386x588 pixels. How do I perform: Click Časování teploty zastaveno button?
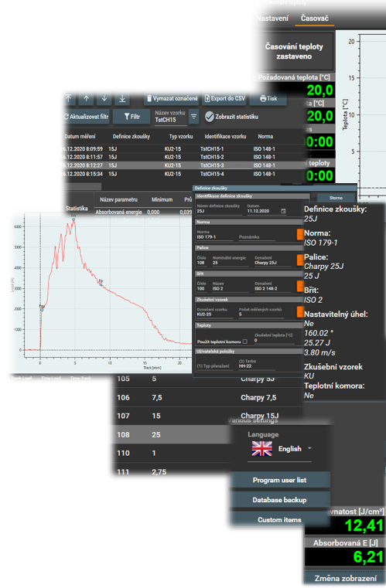click(x=294, y=51)
